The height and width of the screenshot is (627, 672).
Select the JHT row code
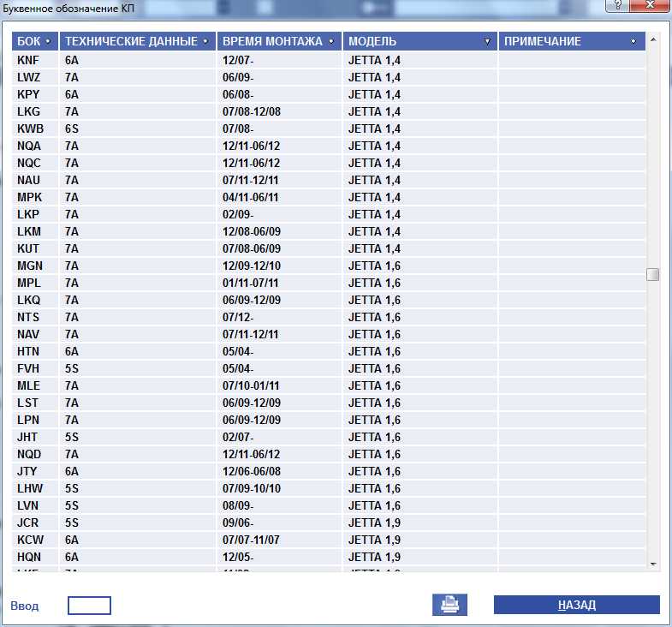click(27, 437)
